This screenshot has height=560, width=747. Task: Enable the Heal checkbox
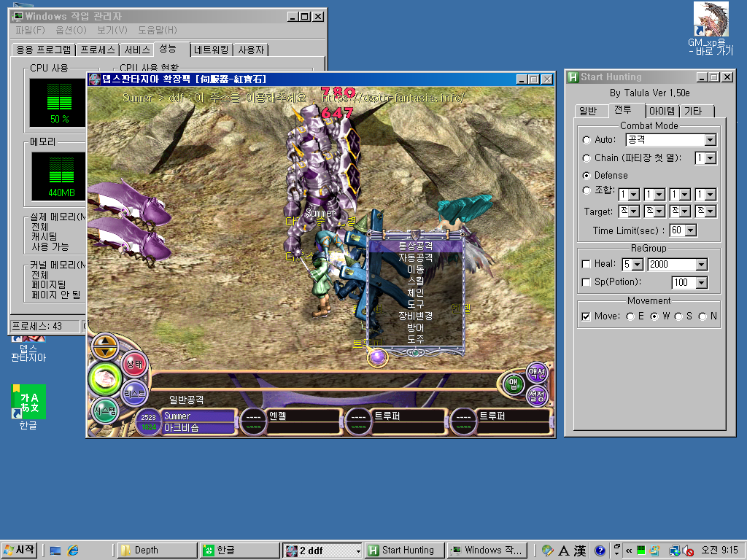pyautogui.click(x=587, y=264)
